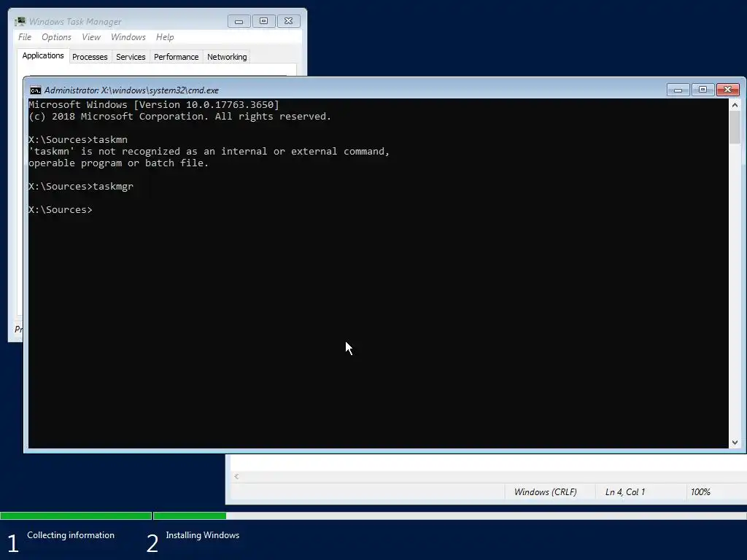Click the cmd scrollbar down arrow
The image size is (747, 560).
(735, 443)
